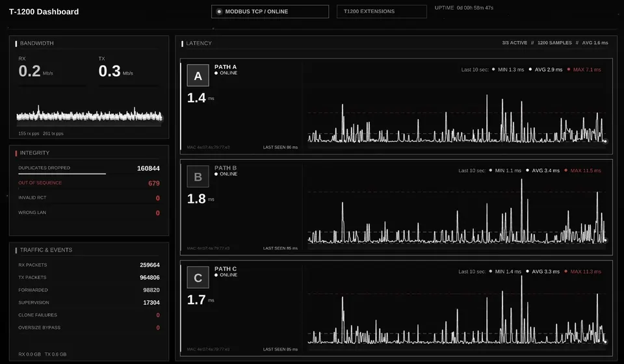This screenshot has width=624, height=364.
Task: Click the PATH C name label
Action: click(226, 269)
